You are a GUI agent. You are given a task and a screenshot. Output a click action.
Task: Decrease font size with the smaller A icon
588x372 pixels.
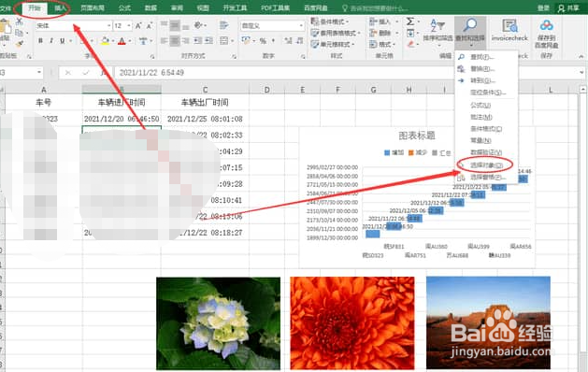click(x=149, y=25)
